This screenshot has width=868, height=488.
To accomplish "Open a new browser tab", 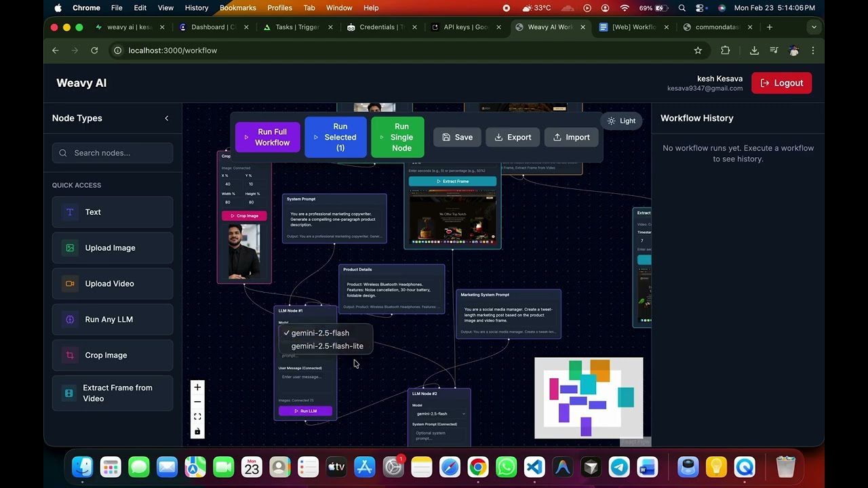I will [769, 27].
